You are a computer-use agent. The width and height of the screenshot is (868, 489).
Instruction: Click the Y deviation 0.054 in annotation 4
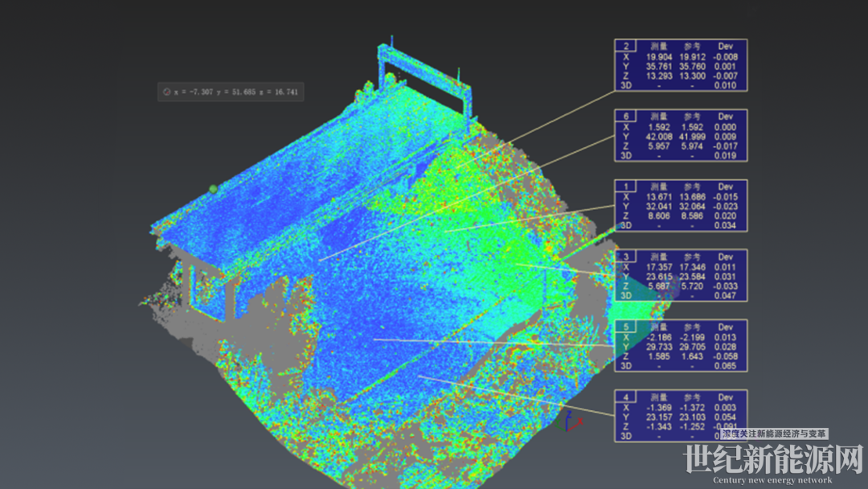(x=725, y=417)
